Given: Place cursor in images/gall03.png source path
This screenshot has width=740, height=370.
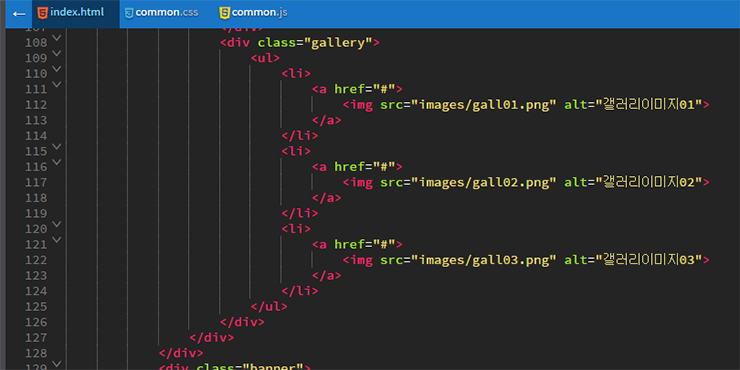Looking at the screenshot, I should [x=484, y=260].
